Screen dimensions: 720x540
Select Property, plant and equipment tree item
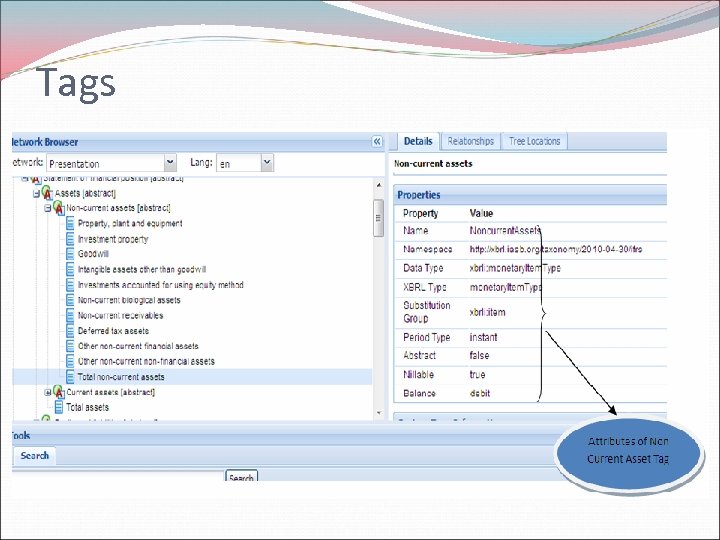point(130,224)
